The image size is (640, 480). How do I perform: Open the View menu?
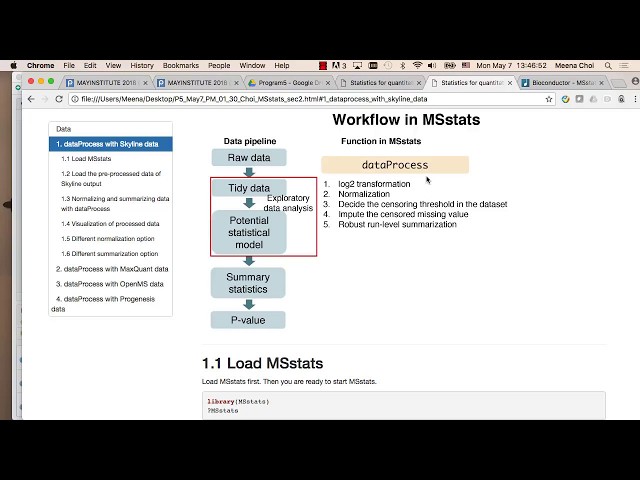click(113, 65)
